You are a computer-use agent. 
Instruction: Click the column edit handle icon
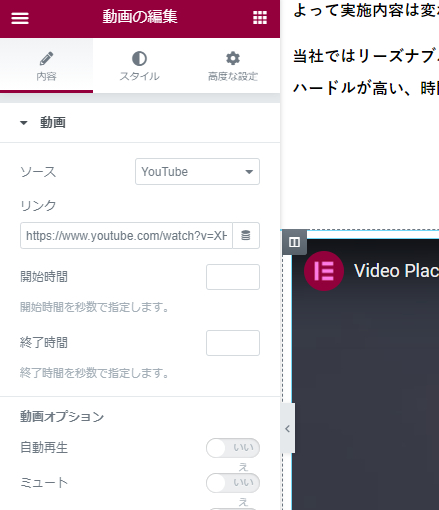tap(294, 242)
